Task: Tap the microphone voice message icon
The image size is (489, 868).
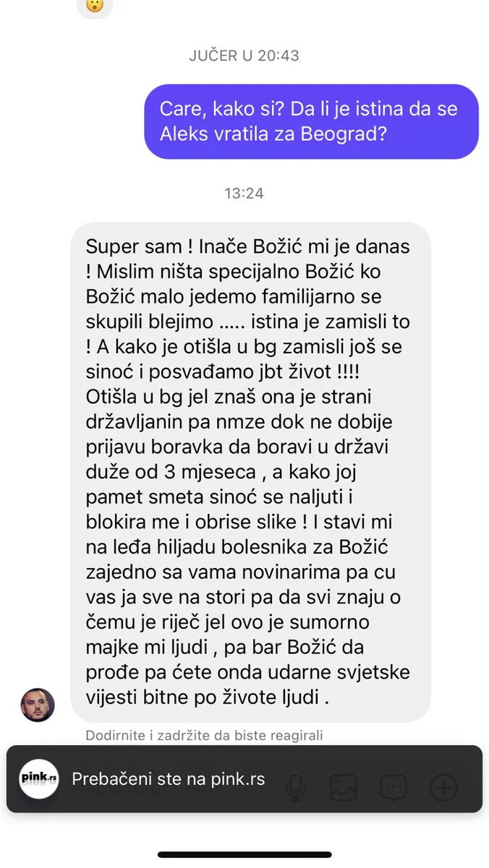Action: click(x=294, y=786)
